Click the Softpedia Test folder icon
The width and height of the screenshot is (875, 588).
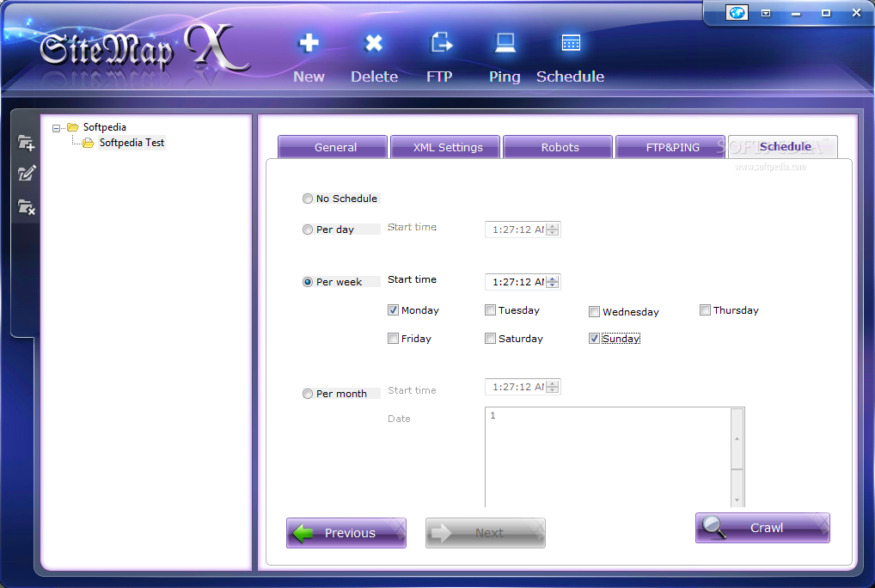[89, 144]
